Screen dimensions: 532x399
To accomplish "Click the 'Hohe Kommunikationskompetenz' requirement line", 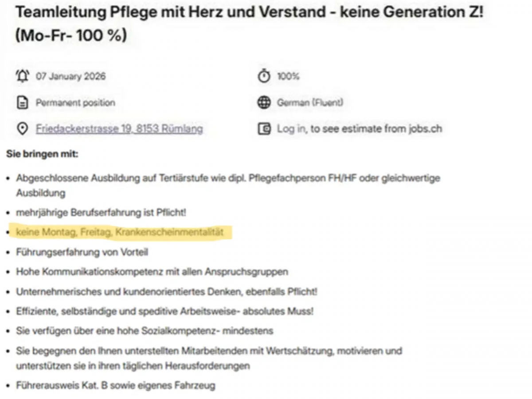I will pos(152,271).
